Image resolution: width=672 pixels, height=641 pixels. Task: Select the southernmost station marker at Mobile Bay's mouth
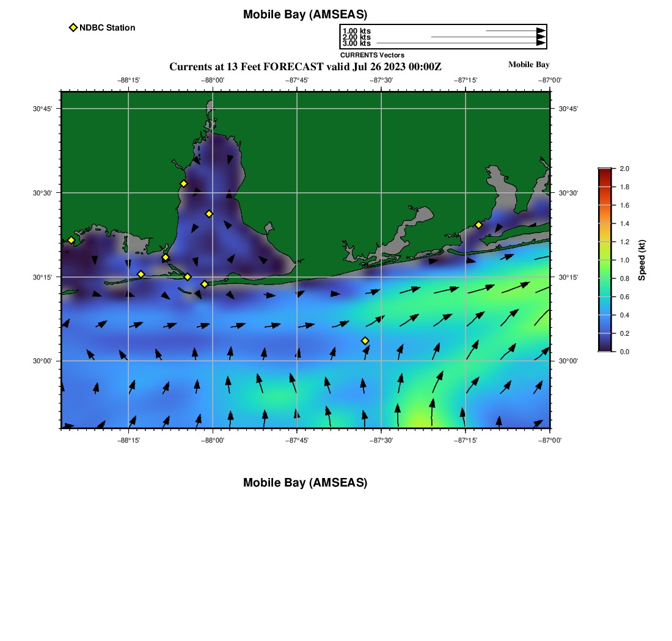(205, 284)
